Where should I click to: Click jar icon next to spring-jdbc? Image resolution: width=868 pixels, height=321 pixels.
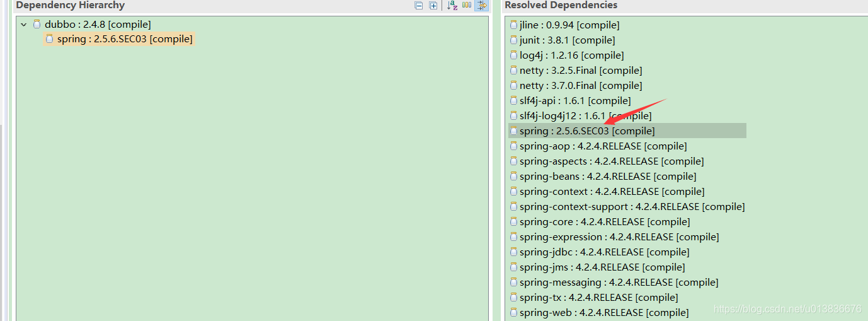pyautogui.click(x=513, y=252)
